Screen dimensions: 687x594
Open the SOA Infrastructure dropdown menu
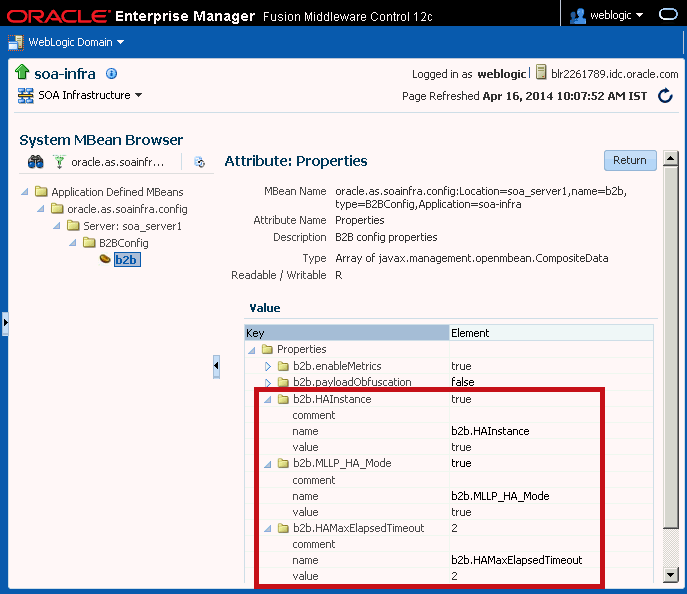90,95
